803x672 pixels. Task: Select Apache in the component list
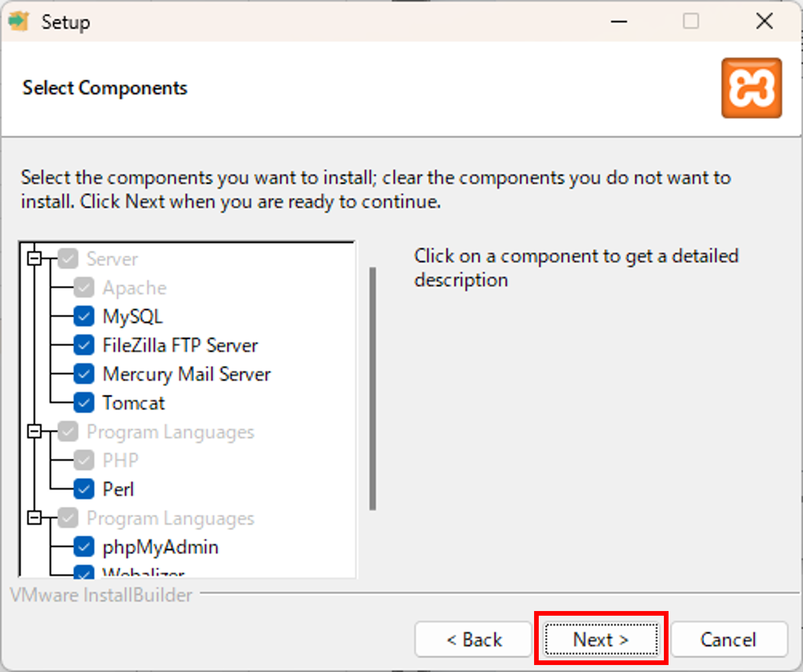point(134,288)
